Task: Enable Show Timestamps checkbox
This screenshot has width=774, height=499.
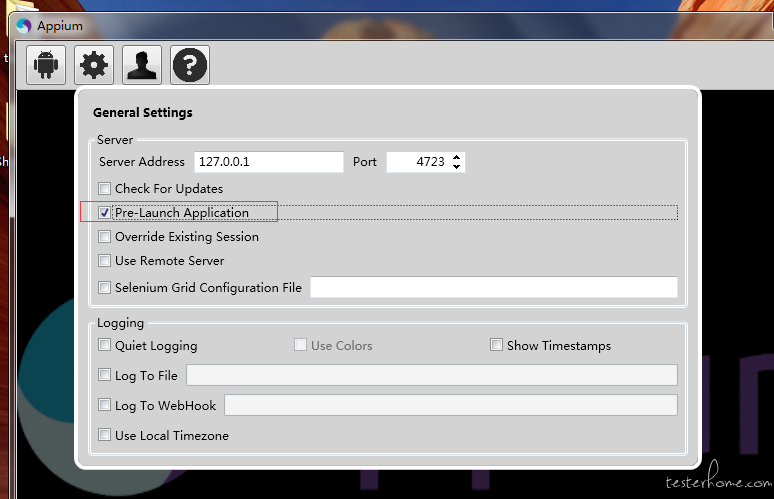Action: [x=496, y=345]
